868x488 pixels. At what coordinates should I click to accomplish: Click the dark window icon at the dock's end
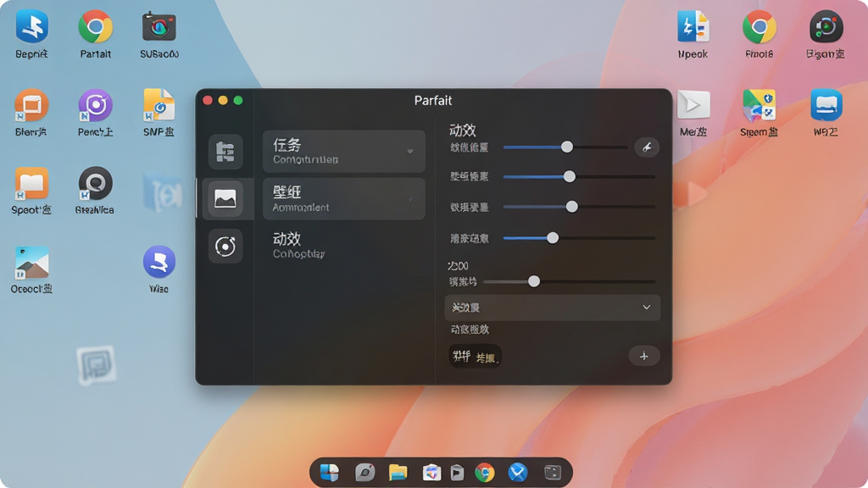click(x=553, y=473)
